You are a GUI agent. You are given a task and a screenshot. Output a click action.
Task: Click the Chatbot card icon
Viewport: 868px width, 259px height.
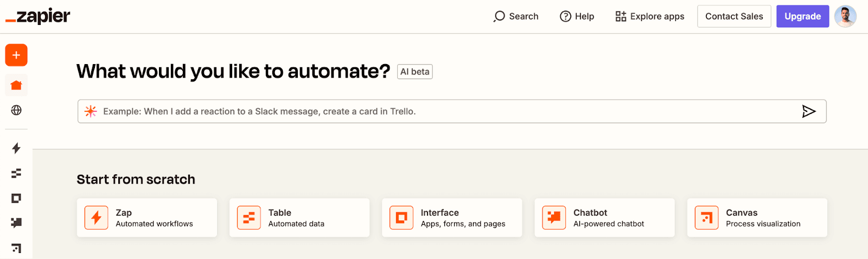(554, 218)
